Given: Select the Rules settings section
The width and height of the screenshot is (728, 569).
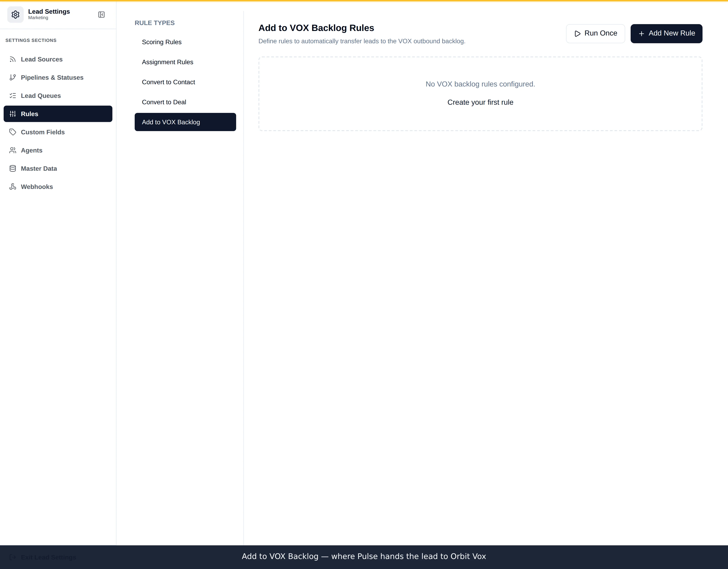Looking at the screenshot, I should click(x=58, y=114).
